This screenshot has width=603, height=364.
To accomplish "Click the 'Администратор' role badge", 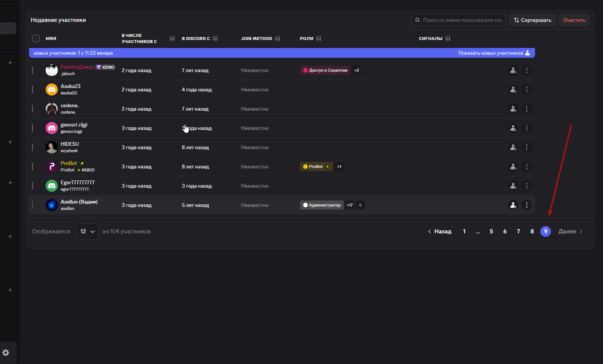I will click(322, 205).
